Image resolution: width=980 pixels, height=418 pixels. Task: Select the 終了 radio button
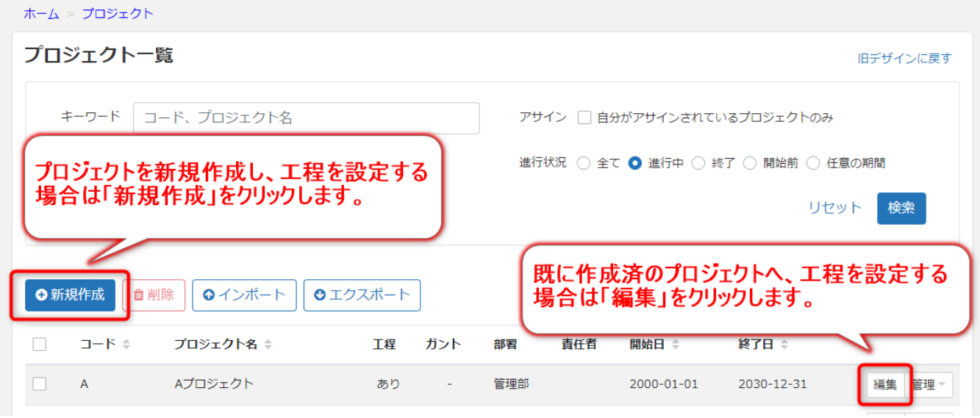[698, 163]
